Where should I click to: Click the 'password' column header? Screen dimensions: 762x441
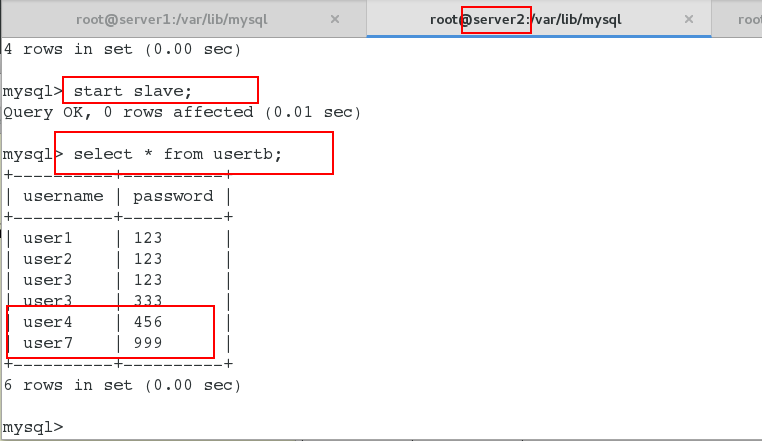(x=173, y=196)
